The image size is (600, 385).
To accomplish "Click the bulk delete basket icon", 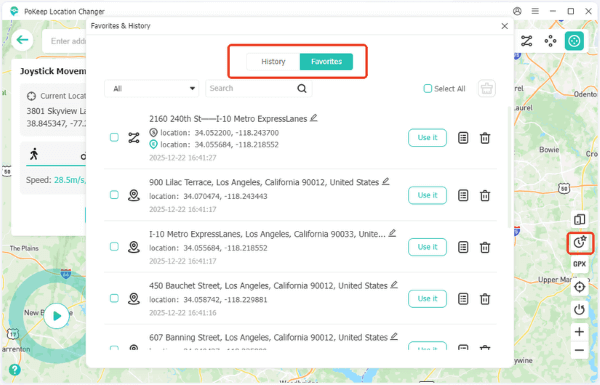I will click(487, 88).
